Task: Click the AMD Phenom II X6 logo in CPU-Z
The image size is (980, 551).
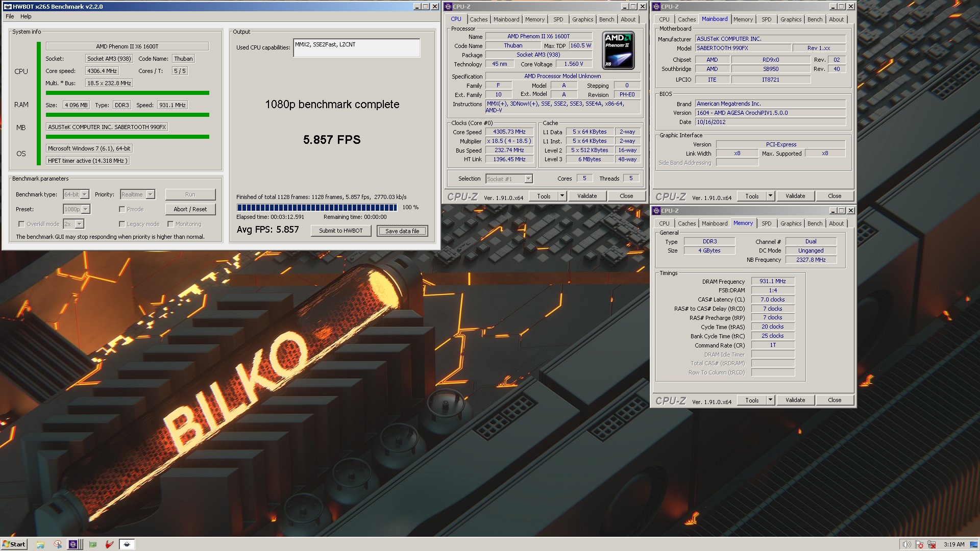Action: tap(618, 51)
